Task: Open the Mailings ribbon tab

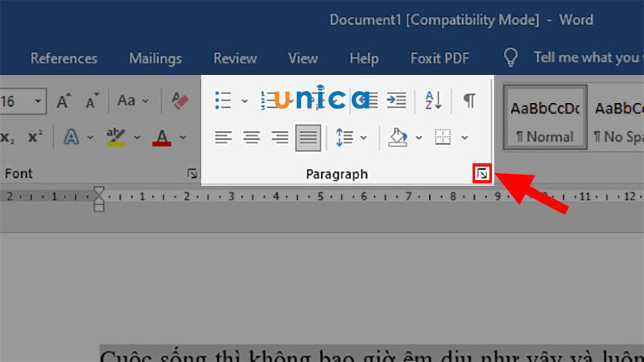Action: 155,58
